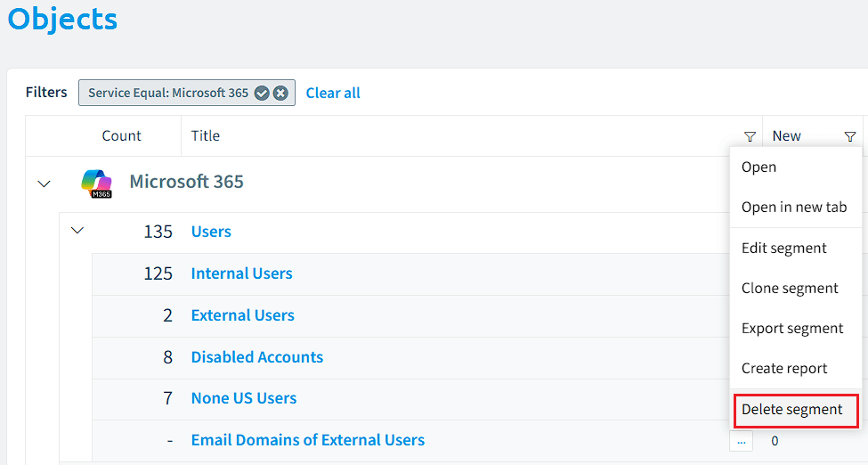Click the 125 count for Internal Users
The width and height of the screenshot is (868, 465).
[158, 273]
